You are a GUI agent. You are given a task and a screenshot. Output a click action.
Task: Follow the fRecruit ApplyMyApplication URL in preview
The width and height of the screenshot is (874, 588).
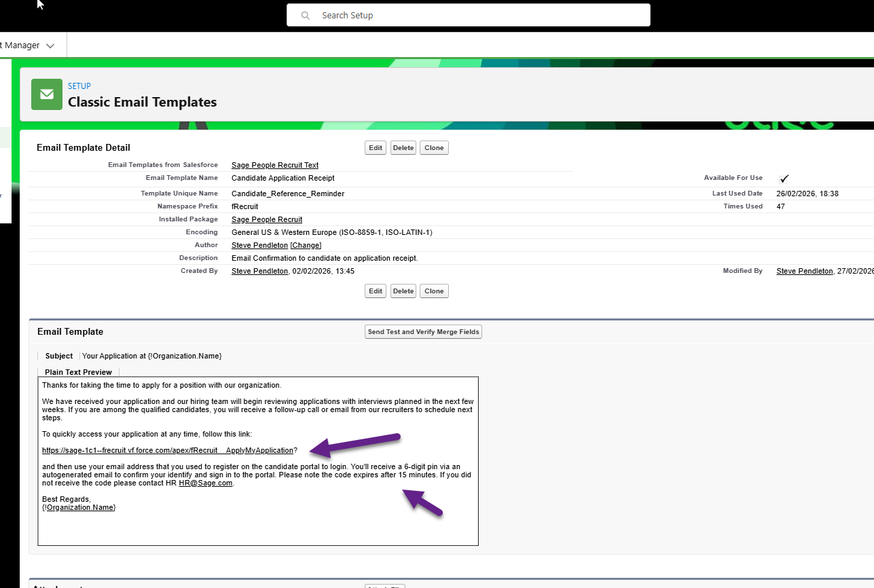pos(167,450)
